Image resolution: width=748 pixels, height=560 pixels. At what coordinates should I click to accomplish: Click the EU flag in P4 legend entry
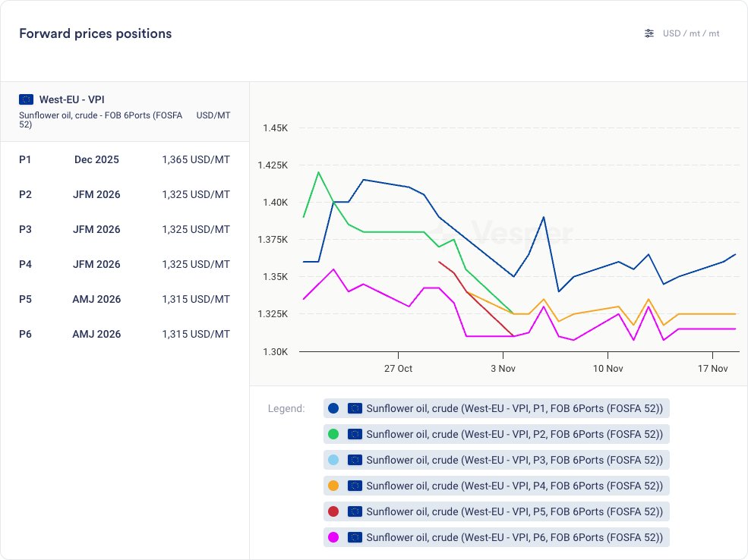tap(354, 486)
